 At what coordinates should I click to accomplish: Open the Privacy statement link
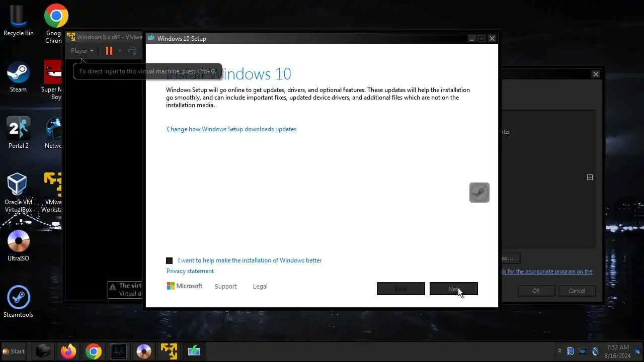click(190, 271)
